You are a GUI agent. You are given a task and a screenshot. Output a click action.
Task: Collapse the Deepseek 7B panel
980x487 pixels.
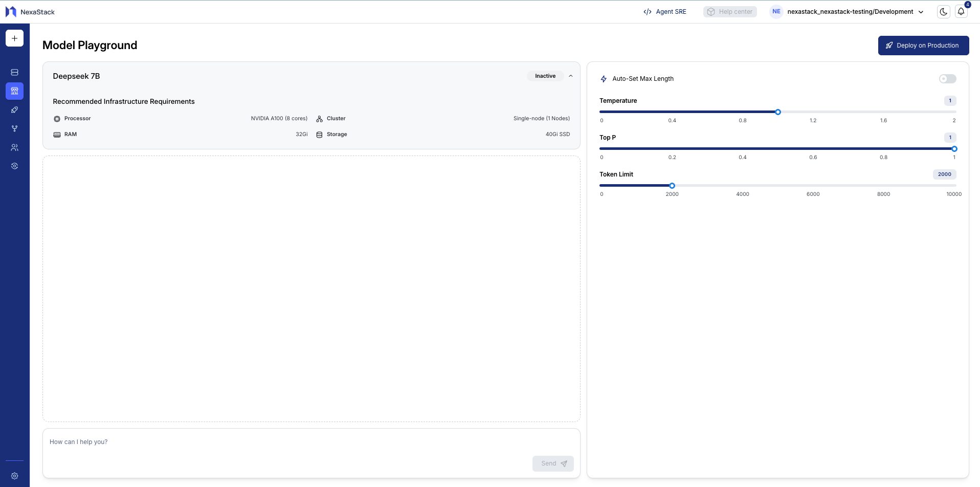571,76
